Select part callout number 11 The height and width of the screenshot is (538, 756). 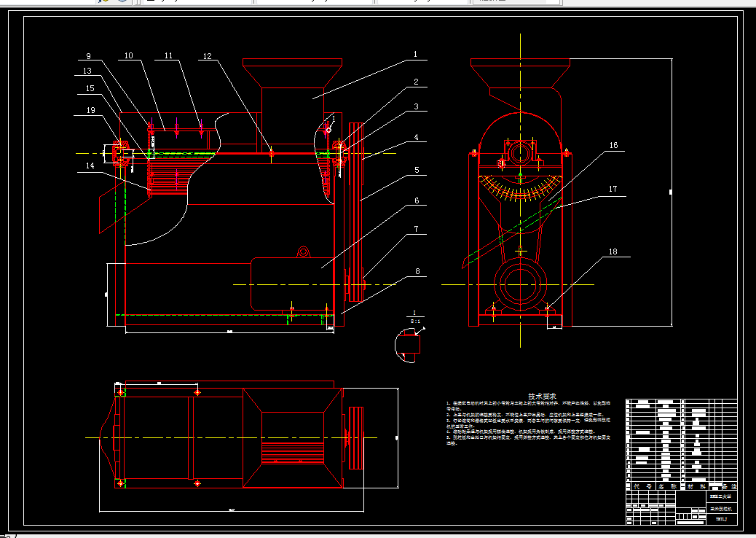point(168,56)
